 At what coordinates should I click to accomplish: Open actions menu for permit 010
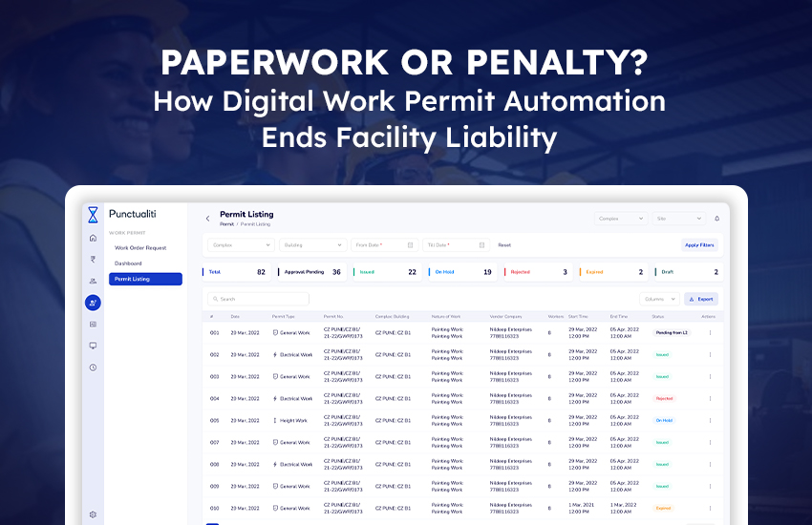[x=710, y=508]
